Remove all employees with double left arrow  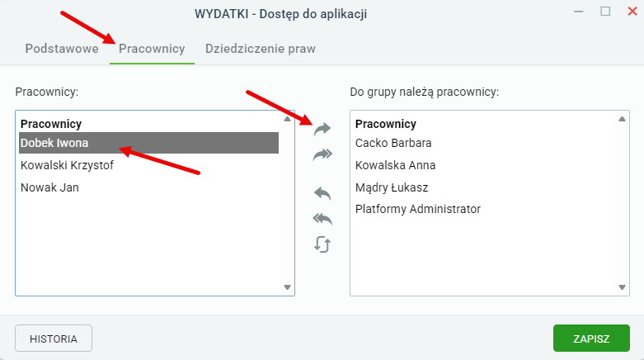[322, 219]
